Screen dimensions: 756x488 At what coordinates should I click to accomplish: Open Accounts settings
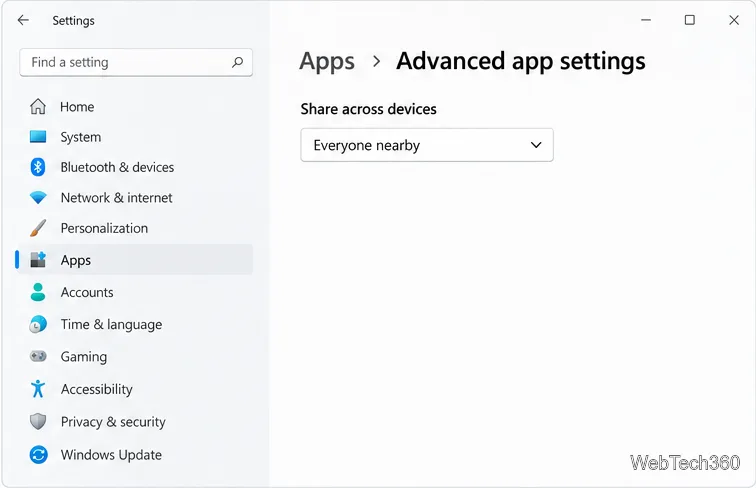tap(135, 292)
